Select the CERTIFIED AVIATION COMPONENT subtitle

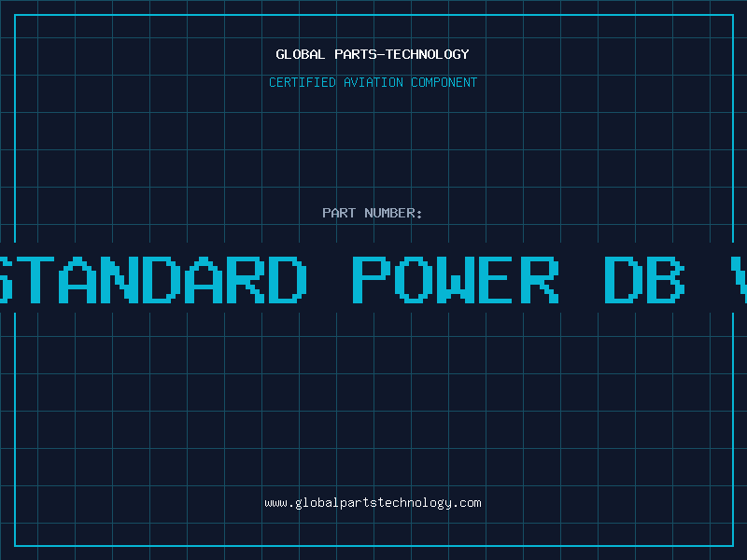[x=373, y=82]
